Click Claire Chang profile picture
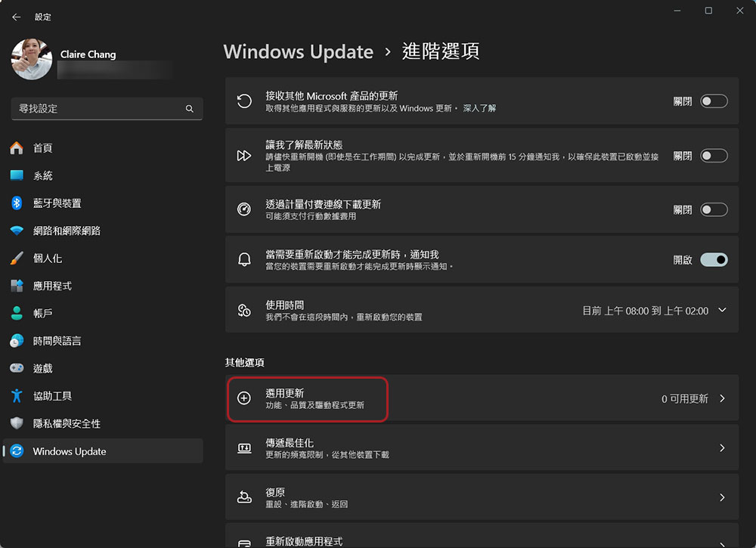 [32, 59]
